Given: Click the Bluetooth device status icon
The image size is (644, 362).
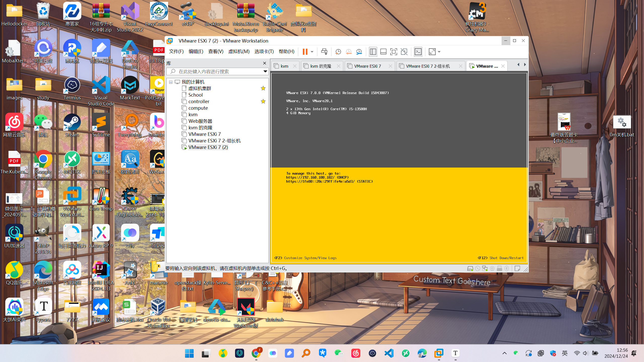Looking at the screenshot, I should click(x=507, y=268).
